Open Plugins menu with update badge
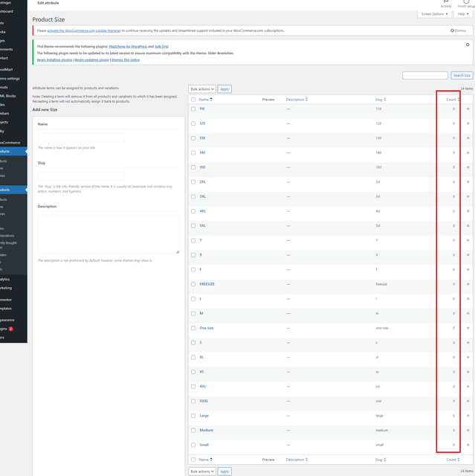Viewport: 475px width, 476px height. pos(7,329)
